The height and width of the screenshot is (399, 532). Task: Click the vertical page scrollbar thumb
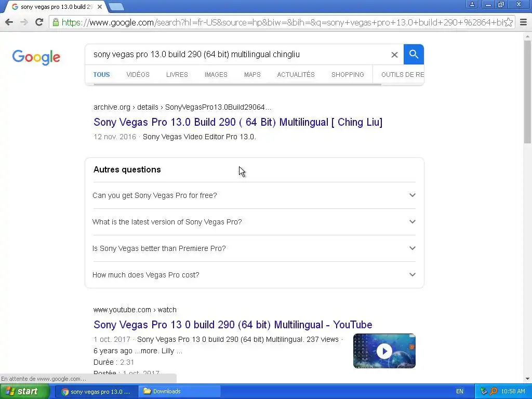click(x=527, y=91)
